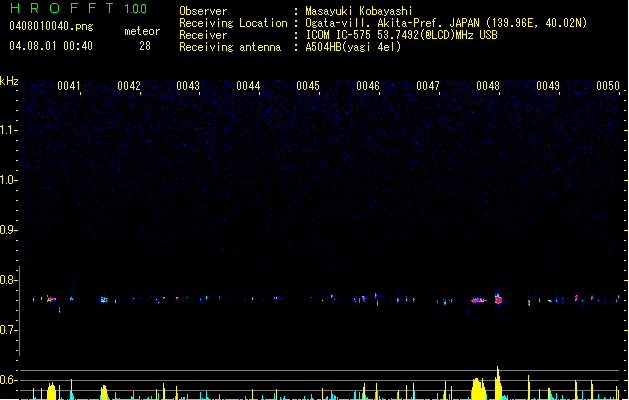
Task: Click the 0047 time marker
Action: click(428, 86)
